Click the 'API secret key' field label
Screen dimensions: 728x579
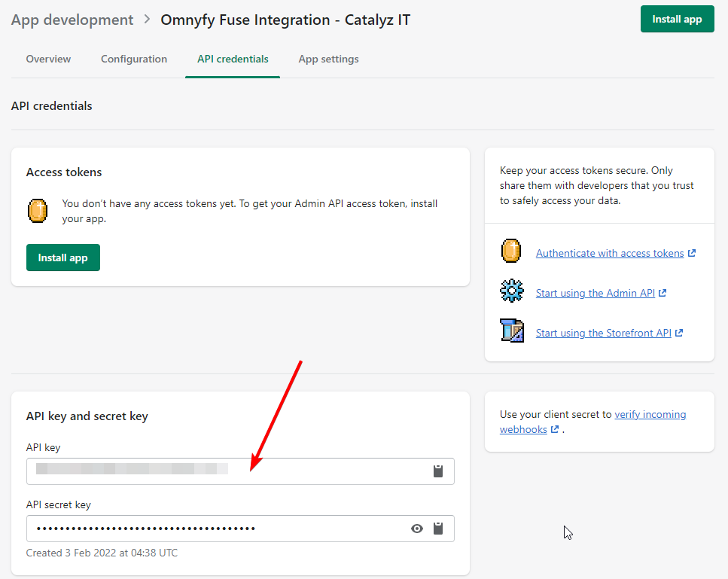coord(59,504)
